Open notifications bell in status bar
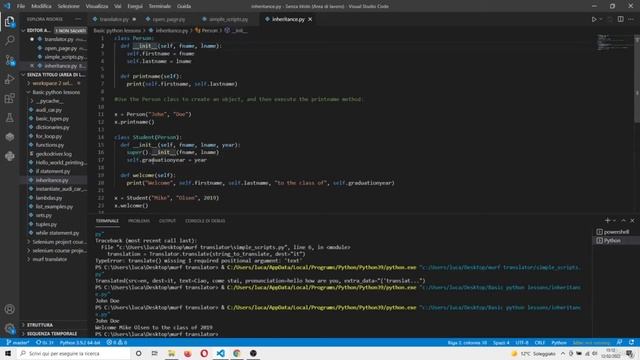Image resolution: width=640 pixels, height=360 pixels. (x=631, y=342)
